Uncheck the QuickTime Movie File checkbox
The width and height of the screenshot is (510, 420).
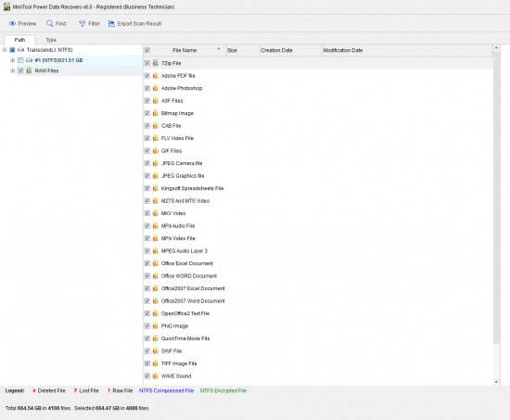pos(147,338)
